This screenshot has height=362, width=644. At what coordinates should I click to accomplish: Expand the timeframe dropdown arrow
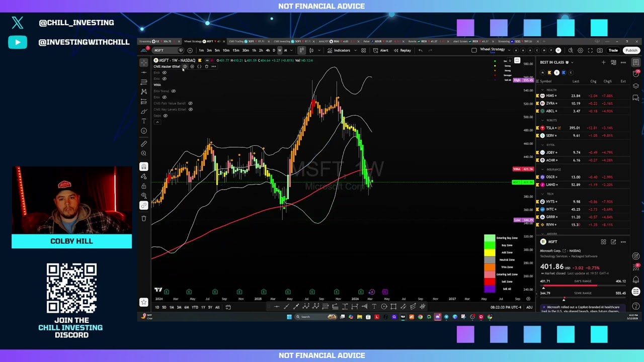click(291, 50)
